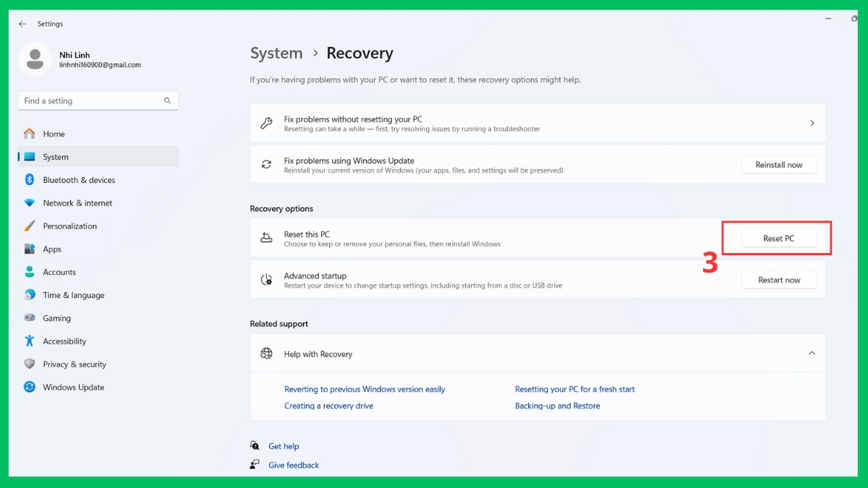868x488 pixels.
Task: Click the search magnifier icon
Action: [168, 101]
